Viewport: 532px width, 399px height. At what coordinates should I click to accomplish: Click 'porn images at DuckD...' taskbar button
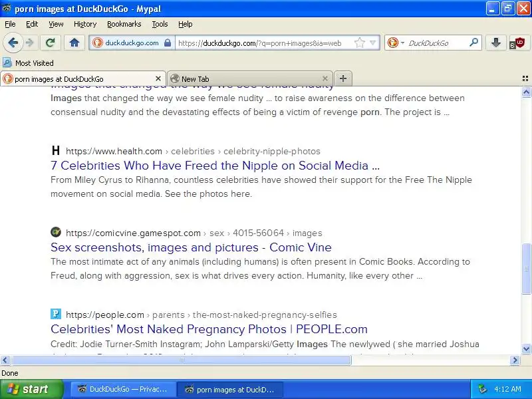(230, 390)
